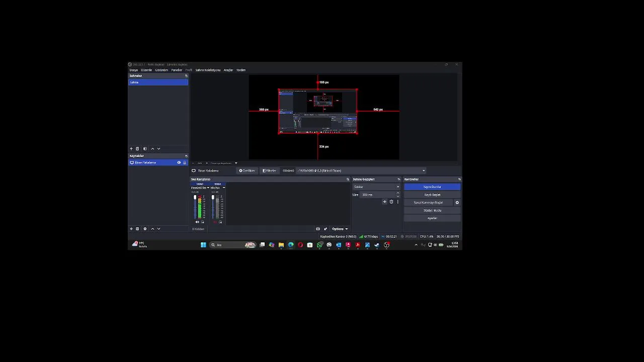644x362 pixels.
Task: Click Mic/Aux volume slider
Action: (x=212, y=207)
